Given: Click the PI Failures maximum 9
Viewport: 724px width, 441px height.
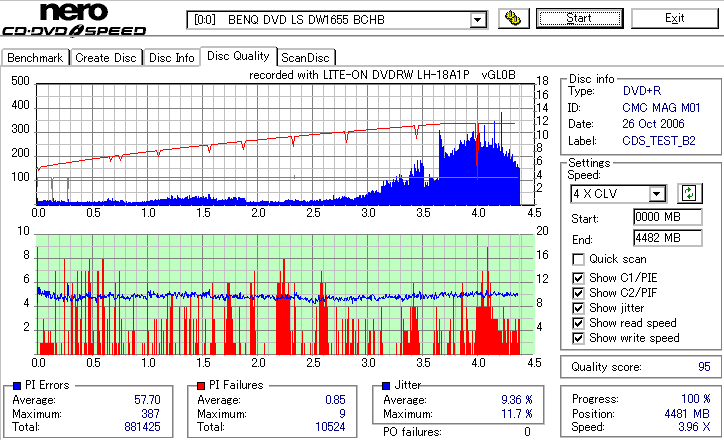Looking at the screenshot, I should [342, 414].
